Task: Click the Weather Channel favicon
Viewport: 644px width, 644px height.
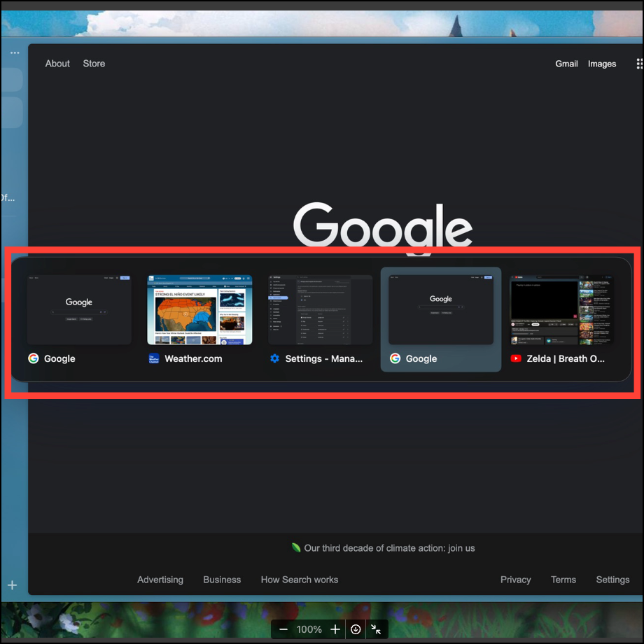Action: (x=153, y=358)
